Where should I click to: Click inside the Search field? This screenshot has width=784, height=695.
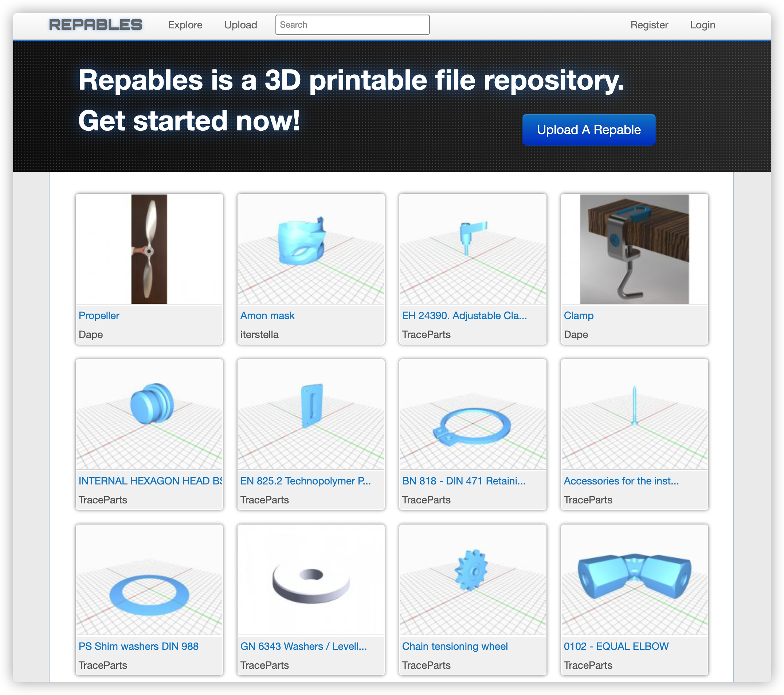click(x=352, y=24)
